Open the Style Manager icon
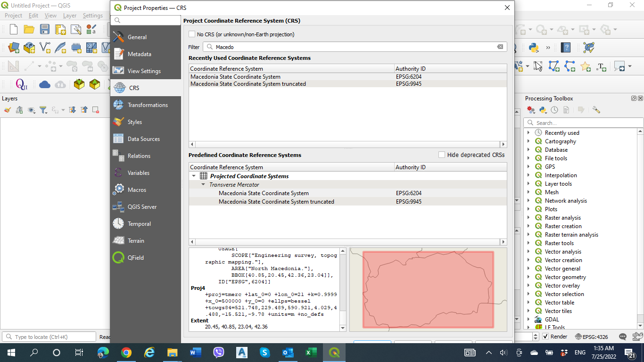The width and height of the screenshot is (644, 362). coord(91,30)
